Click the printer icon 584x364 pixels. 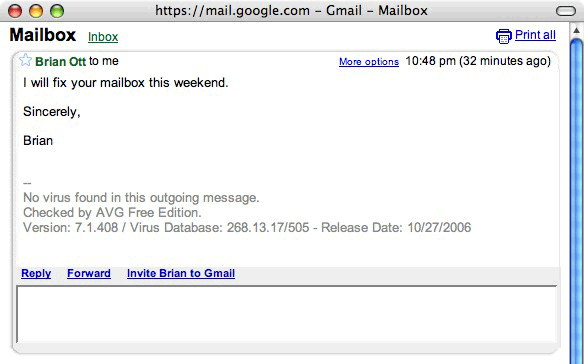504,36
